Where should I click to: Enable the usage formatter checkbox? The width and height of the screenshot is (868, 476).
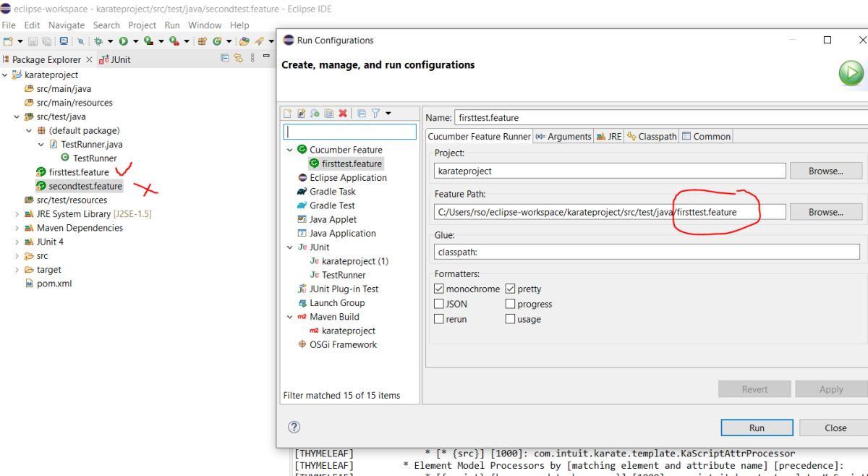[x=511, y=319]
